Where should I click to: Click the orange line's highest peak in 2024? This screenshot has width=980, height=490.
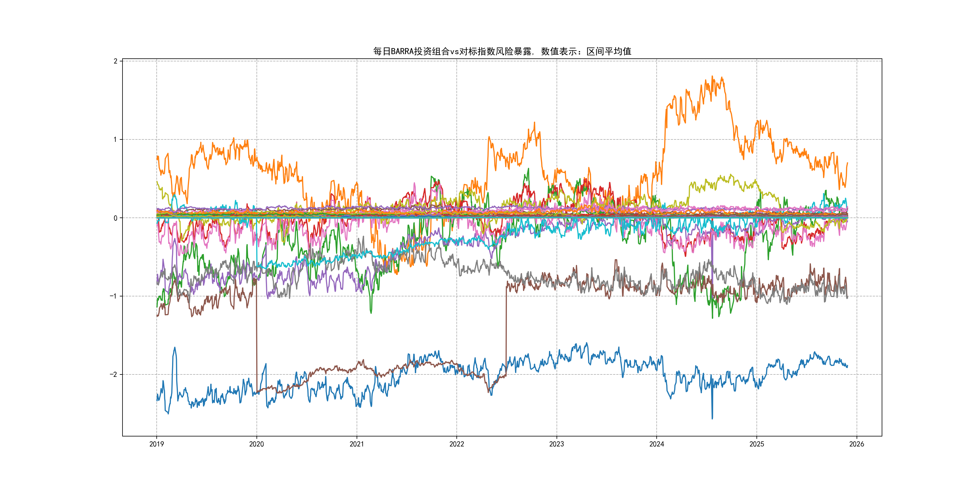point(712,77)
